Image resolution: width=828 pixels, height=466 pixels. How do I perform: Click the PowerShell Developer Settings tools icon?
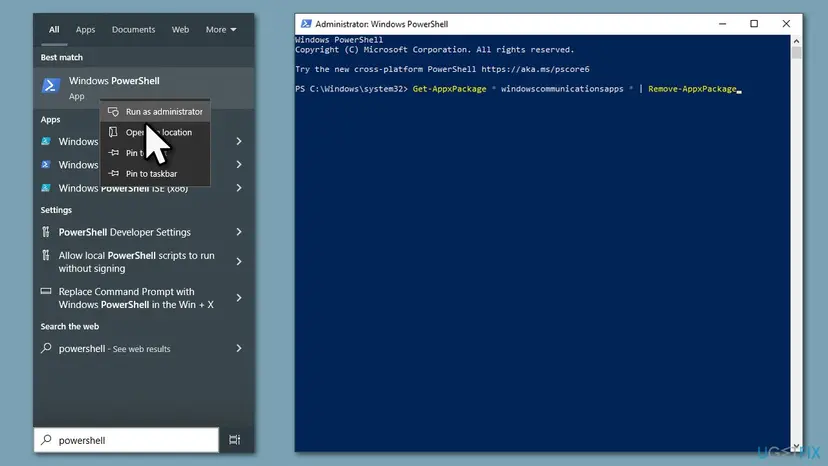pos(46,231)
